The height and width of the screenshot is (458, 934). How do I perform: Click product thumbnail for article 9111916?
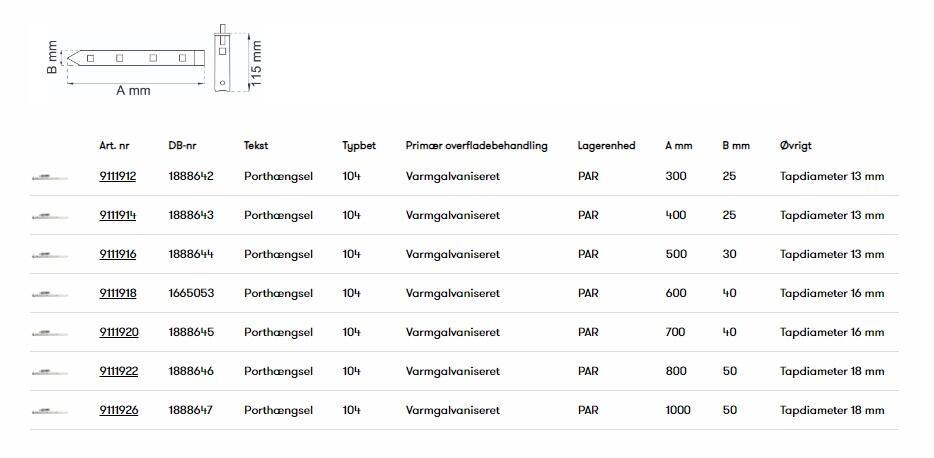tap(49, 255)
